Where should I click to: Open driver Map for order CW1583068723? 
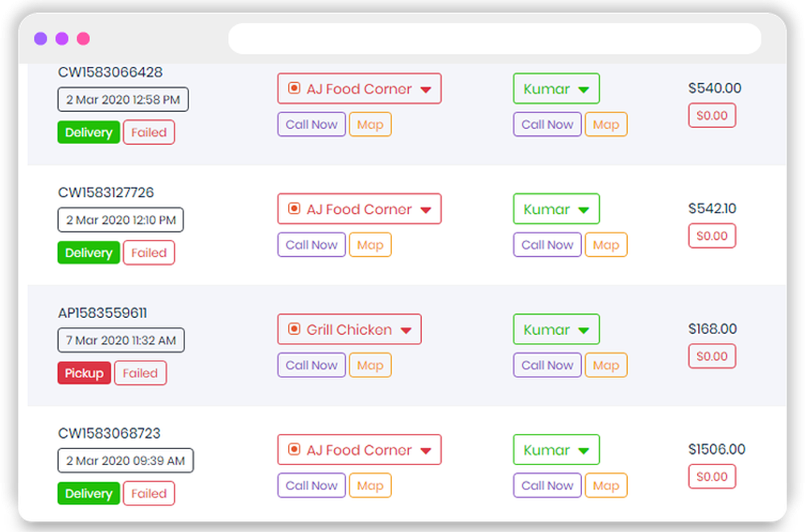point(606,485)
